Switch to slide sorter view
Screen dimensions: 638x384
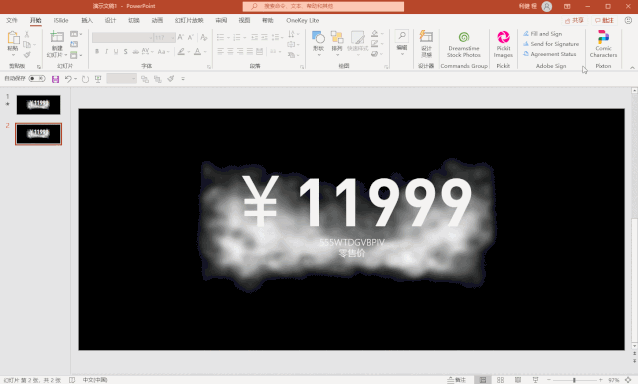[500, 380]
